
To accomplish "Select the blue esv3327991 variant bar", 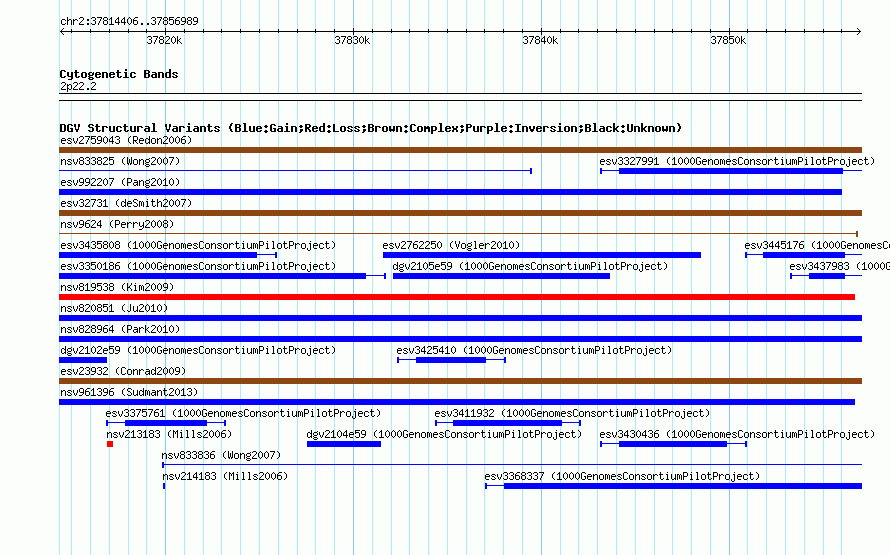I will [x=731, y=171].
